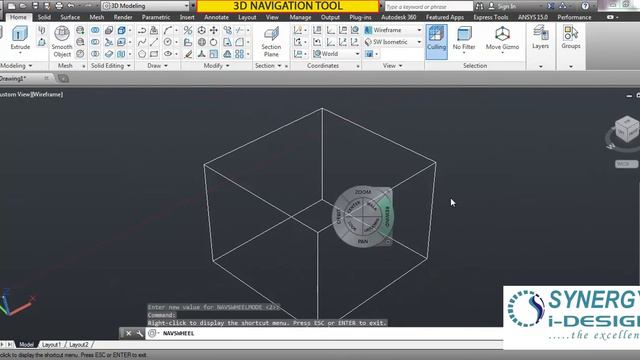Image resolution: width=640 pixels, height=360 pixels.
Task: Expand the Solid Editing panel
Action: tap(110, 66)
